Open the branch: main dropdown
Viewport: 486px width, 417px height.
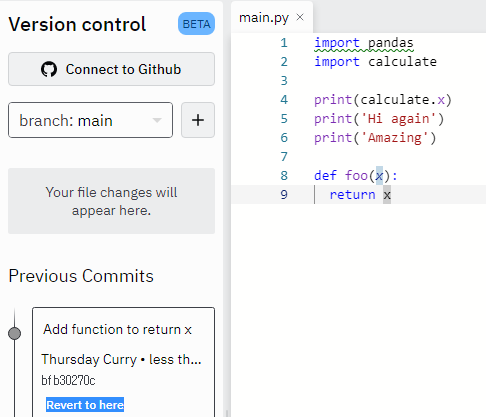coord(90,120)
